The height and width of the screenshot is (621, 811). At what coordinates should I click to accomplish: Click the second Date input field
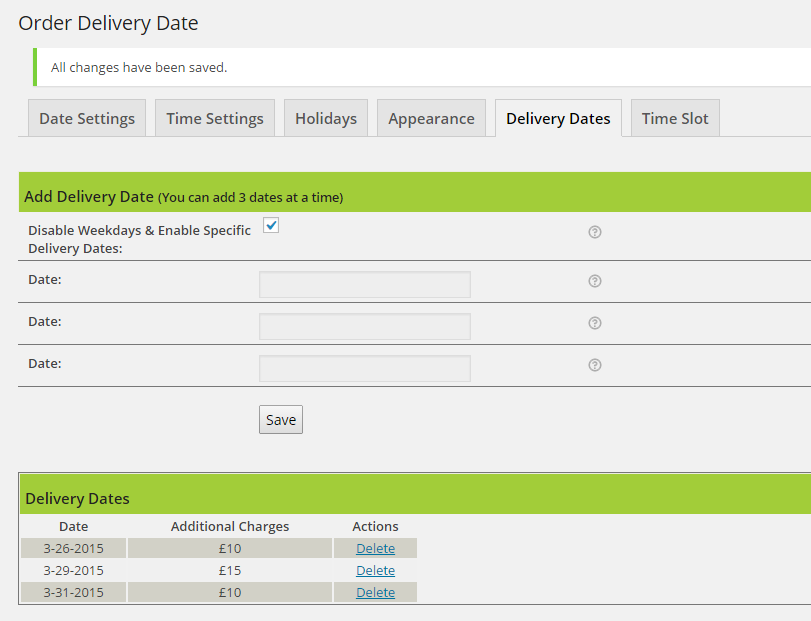pos(364,326)
